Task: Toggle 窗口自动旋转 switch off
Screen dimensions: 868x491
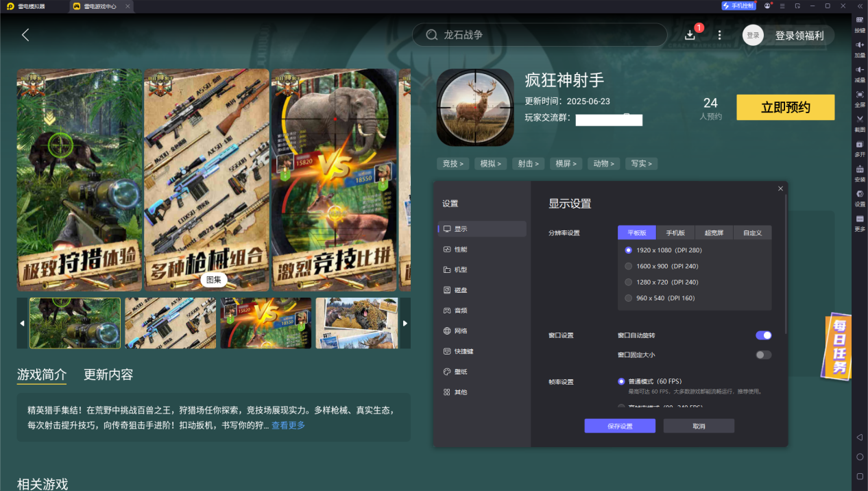Action: 764,335
